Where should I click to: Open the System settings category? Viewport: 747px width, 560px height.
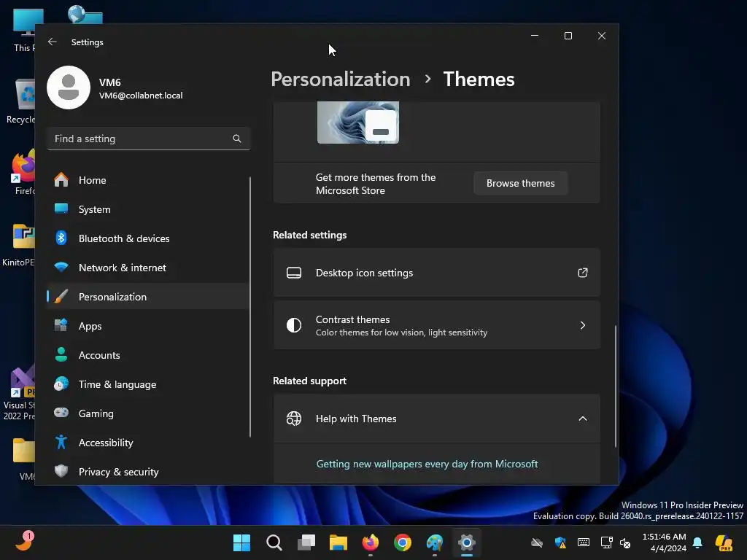pyautogui.click(x=147, y=209)
